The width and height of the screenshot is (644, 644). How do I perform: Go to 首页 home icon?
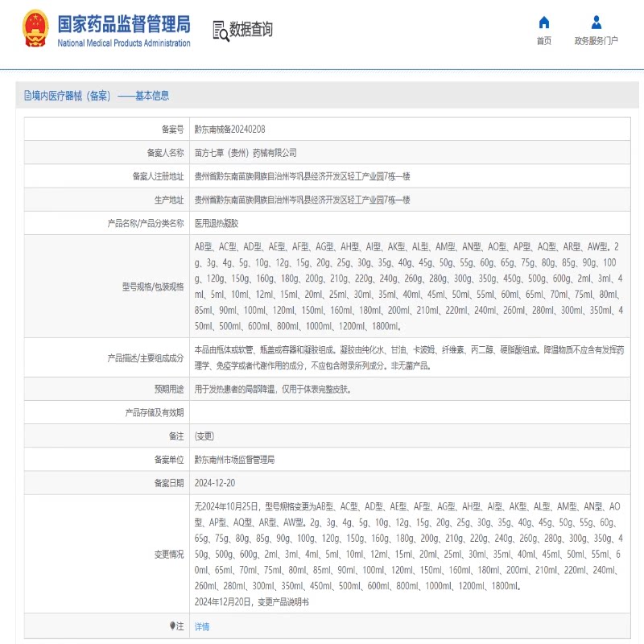click(x=544, y=23)
